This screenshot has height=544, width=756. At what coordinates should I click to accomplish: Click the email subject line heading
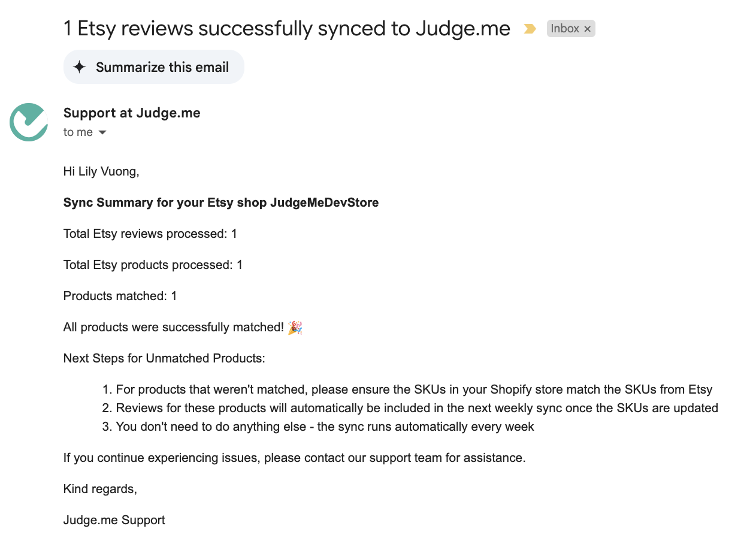(286, 29)
